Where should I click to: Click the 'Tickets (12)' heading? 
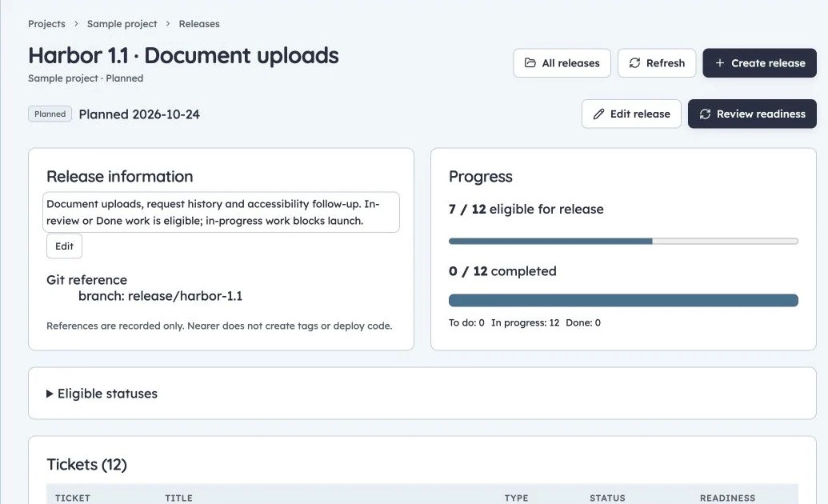click(86, 464)
